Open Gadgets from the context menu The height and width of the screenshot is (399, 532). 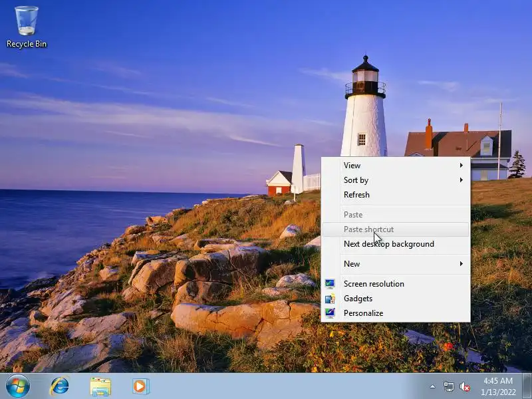[396, 298]
